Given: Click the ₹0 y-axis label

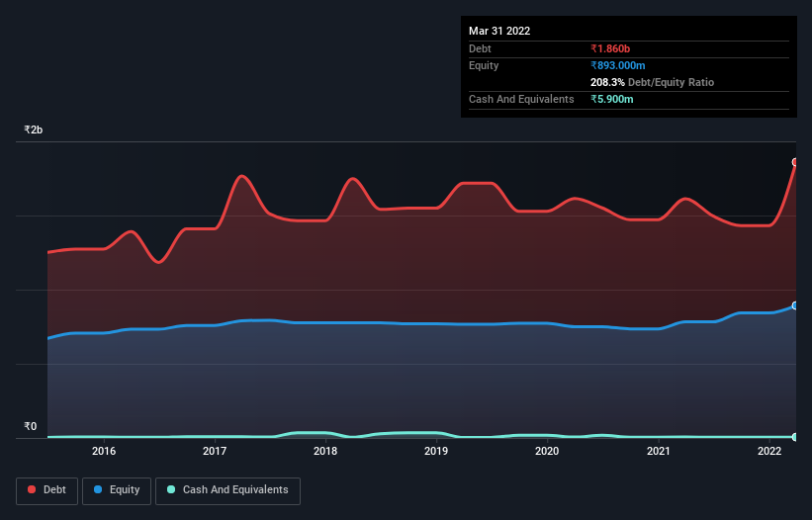Looking at the screenshot, I should [x=31, y=426].
